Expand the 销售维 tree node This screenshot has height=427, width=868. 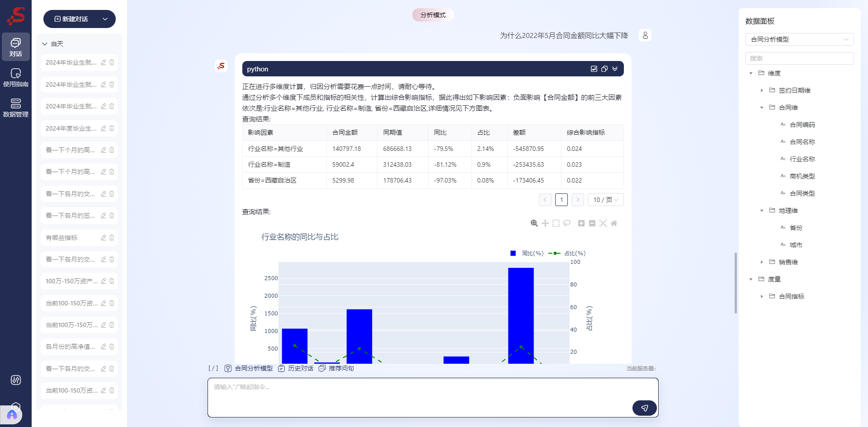coord(762,262)
